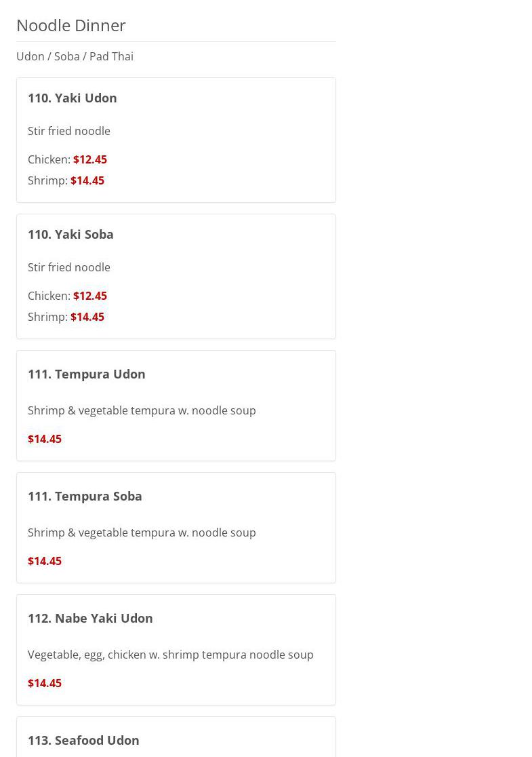
Task: Open the 112. Nabe Yaki Udon menu item
Action: tap(90, 618)
